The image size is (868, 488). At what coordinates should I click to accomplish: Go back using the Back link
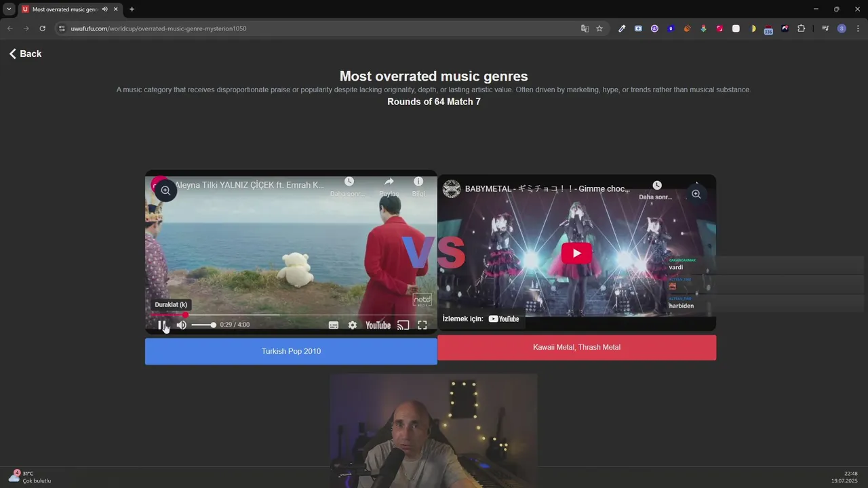coord(25,54)
